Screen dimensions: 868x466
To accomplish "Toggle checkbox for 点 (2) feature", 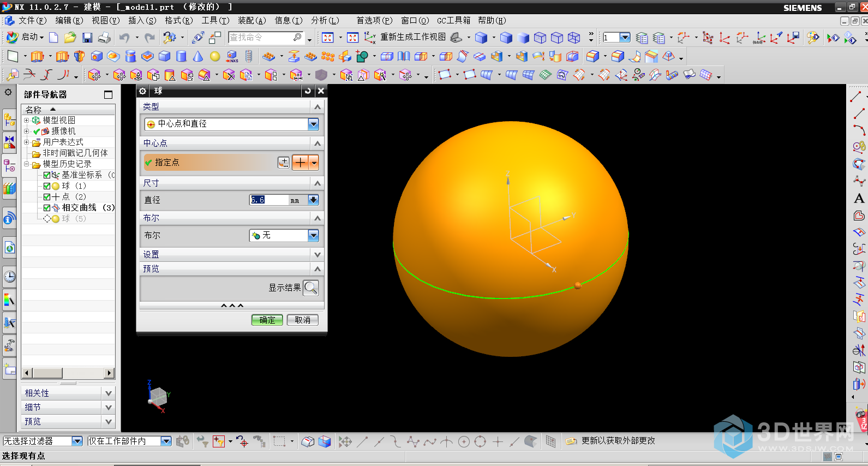I will [x=47, y=197].
